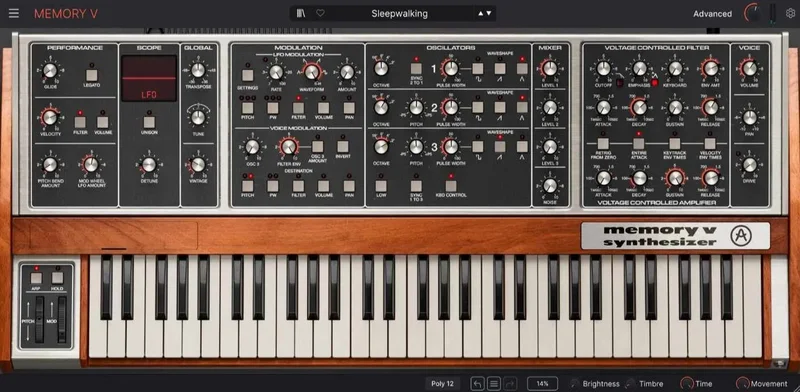Image resolution: width=800 pixels, height=392 pixels.
Task: Click the Vintage knob
Action: [x=198, y=164]
